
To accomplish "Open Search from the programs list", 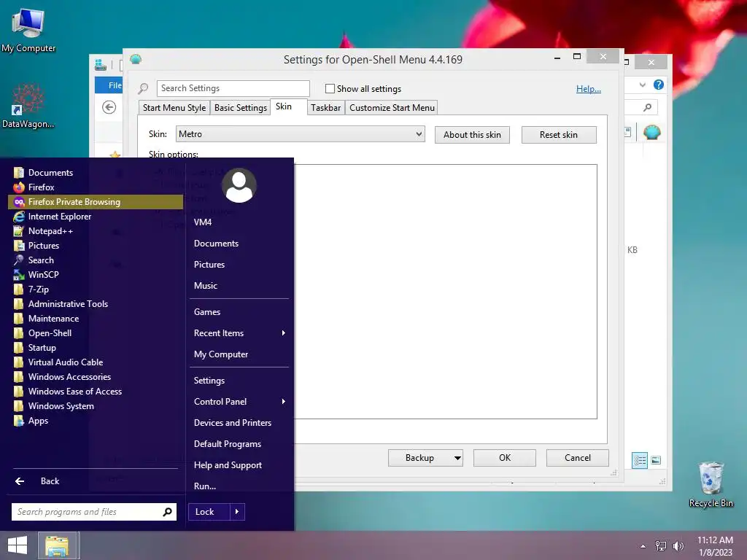I will (x=96, y=260).
